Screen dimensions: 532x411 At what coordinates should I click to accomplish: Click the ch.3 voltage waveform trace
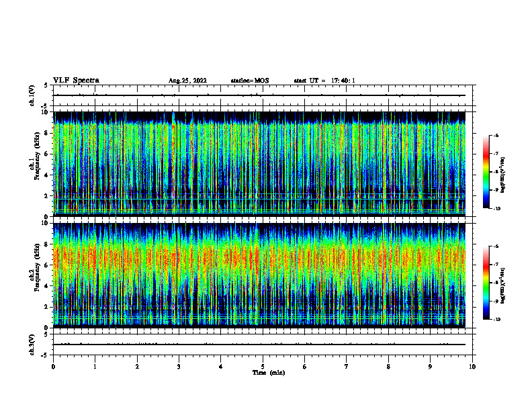259,345
